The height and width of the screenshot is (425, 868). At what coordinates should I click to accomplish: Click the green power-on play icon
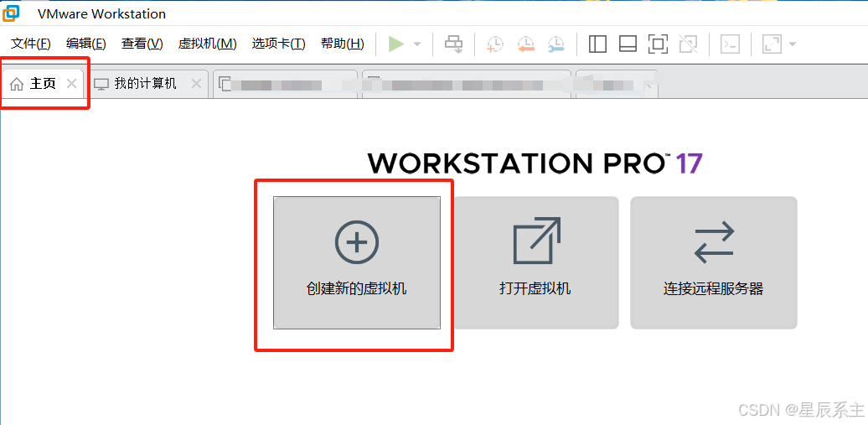click(395, 44)
